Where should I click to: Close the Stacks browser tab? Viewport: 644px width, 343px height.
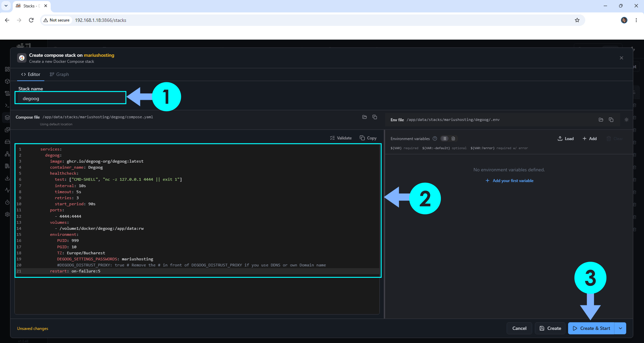[46, 6]
